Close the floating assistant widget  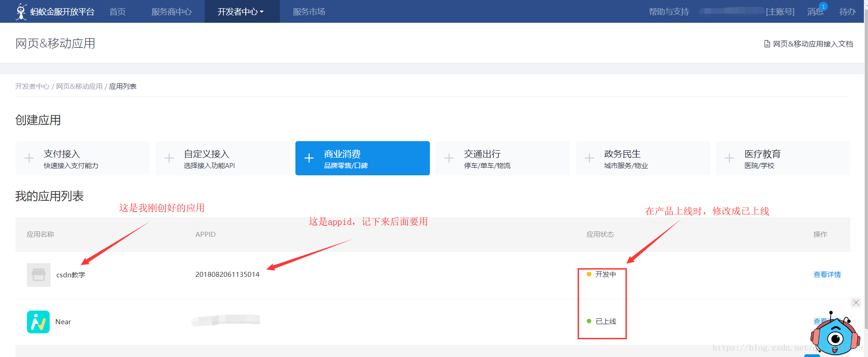coord(856,302)
